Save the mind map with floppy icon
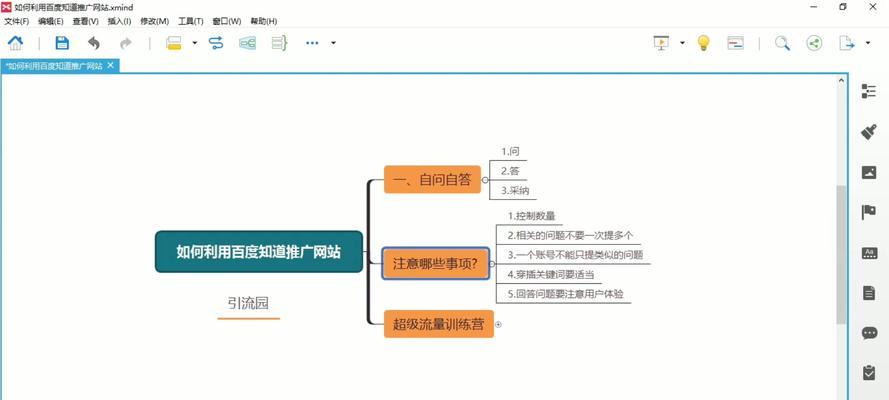This screenshot has height=400, width=889. click(62, 43)
